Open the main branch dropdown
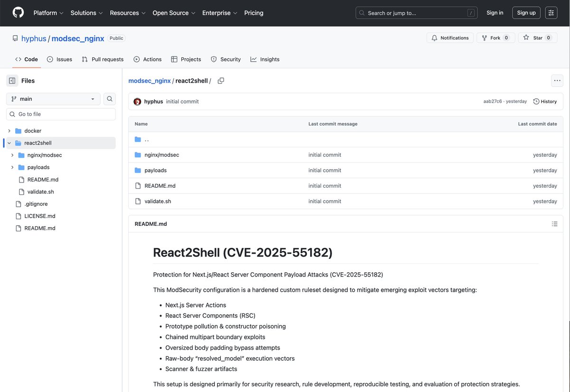Image resolution: width=570 pixels, height=392 pixels. [53, 98]
